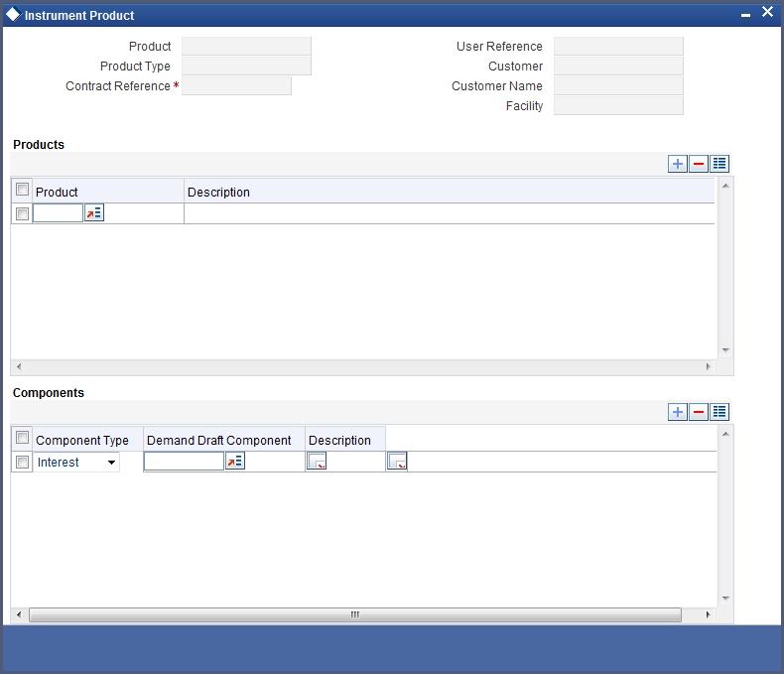Click Products table scroll down arrow
Viewport: 784px width, 674px height.
[x=725, y=350]
